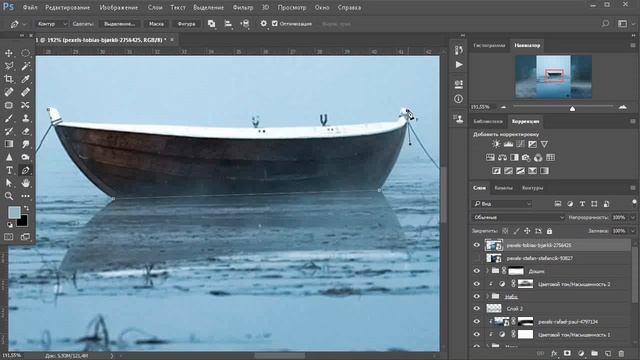Open the Info panel icon
This screenshot has width=640, height=360.
[459, 99]
